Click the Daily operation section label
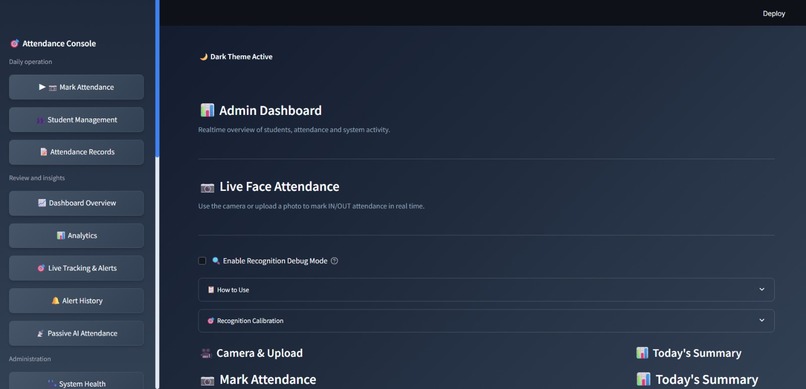806x389 pixels. (30, 62)
